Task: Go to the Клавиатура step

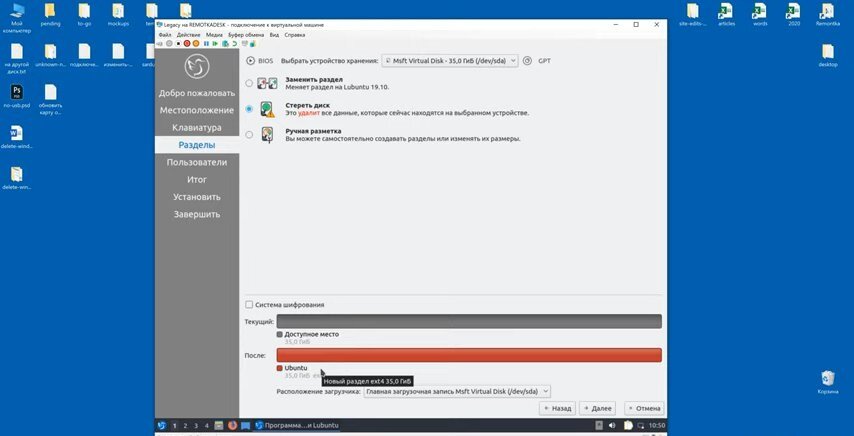Action: 197,128
